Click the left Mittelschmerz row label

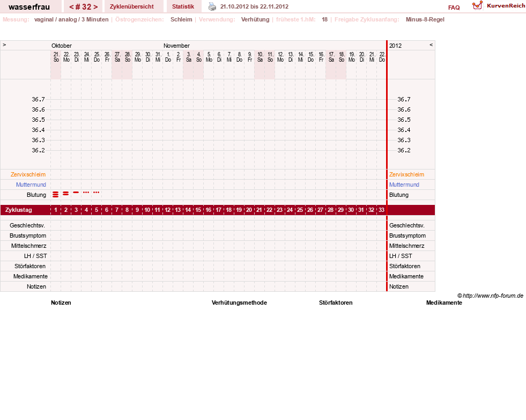[x=28, y=246]
